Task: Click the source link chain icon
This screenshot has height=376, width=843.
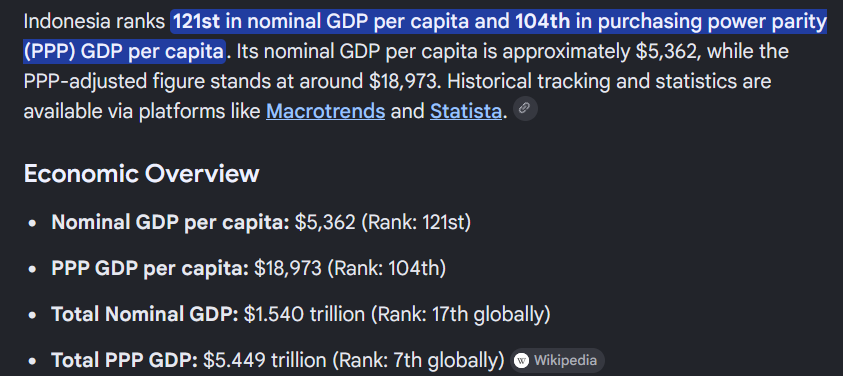Action: tap(525, 109)
